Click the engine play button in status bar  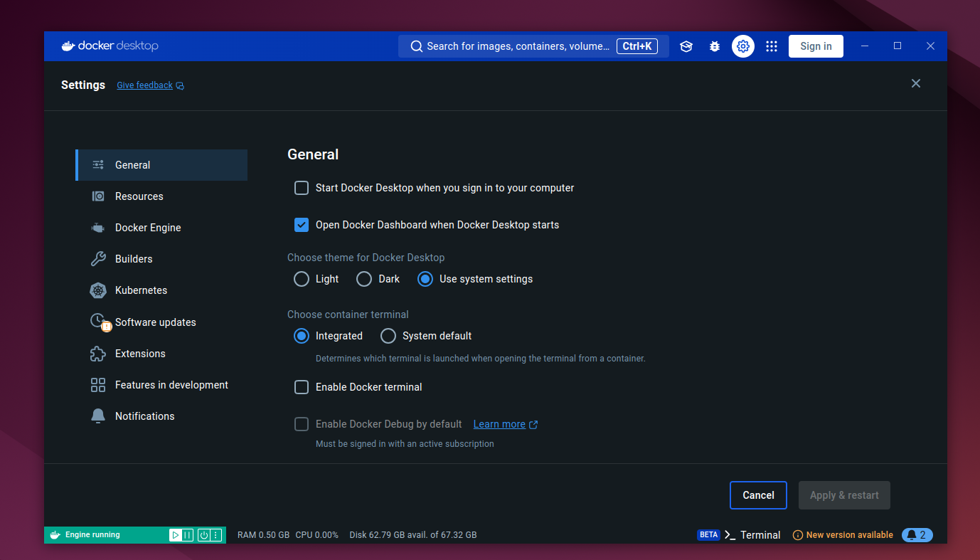coord(175,535)
